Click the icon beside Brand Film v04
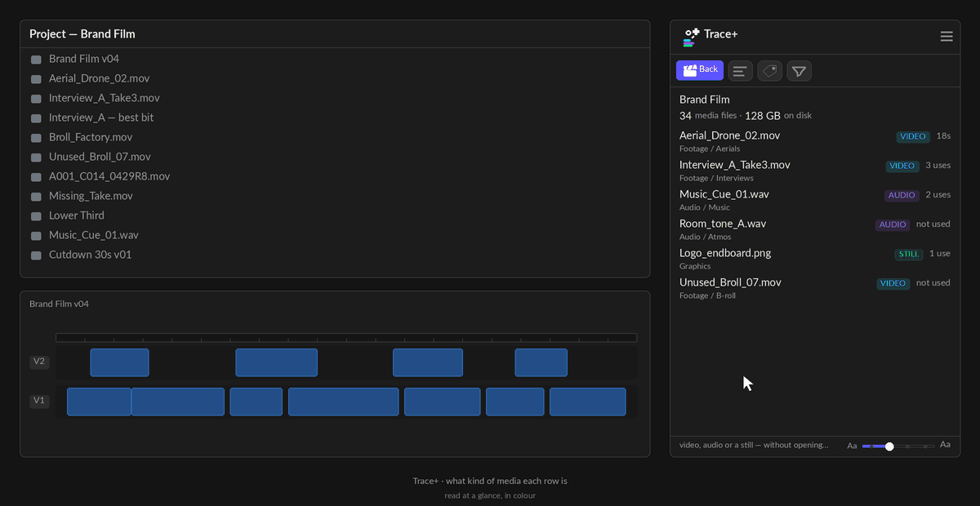The height and width of the screenshot is (506, 980). tap(36, 60)
